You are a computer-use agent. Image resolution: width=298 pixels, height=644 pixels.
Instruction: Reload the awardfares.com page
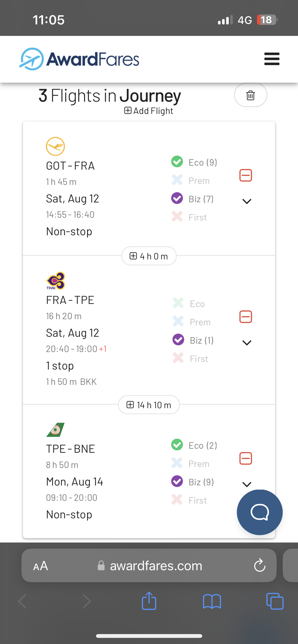click(x=260, y=565)
